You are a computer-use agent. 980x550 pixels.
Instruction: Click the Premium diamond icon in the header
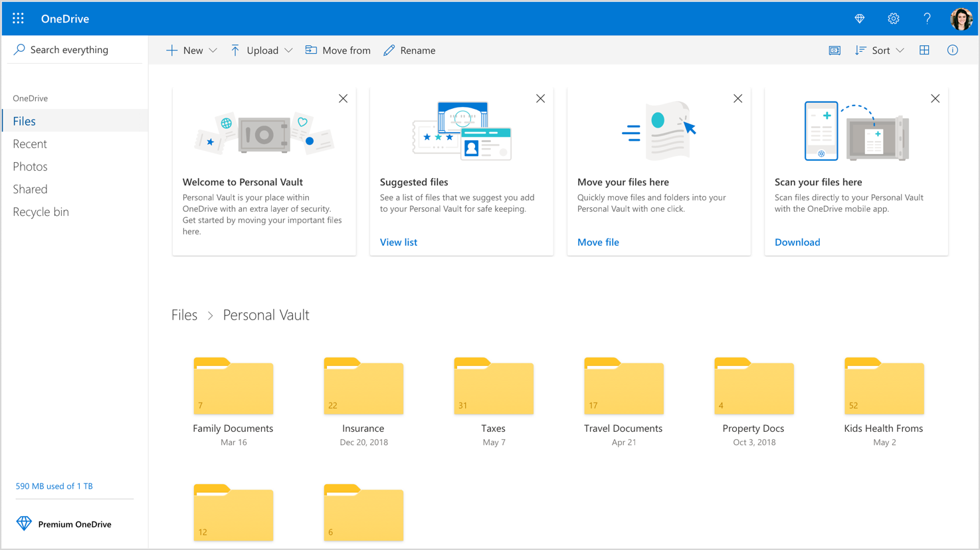(859, 18)
